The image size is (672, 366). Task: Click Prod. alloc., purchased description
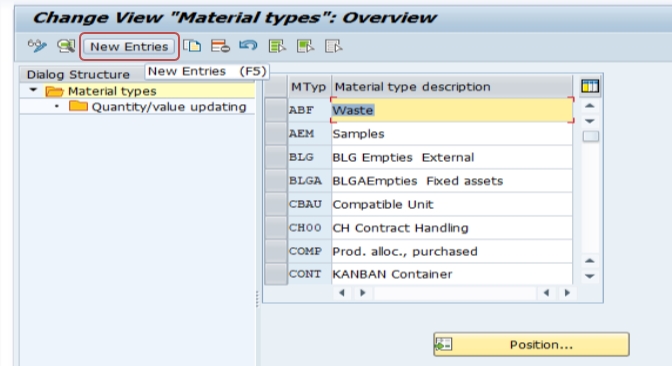(x=452, y=251)
